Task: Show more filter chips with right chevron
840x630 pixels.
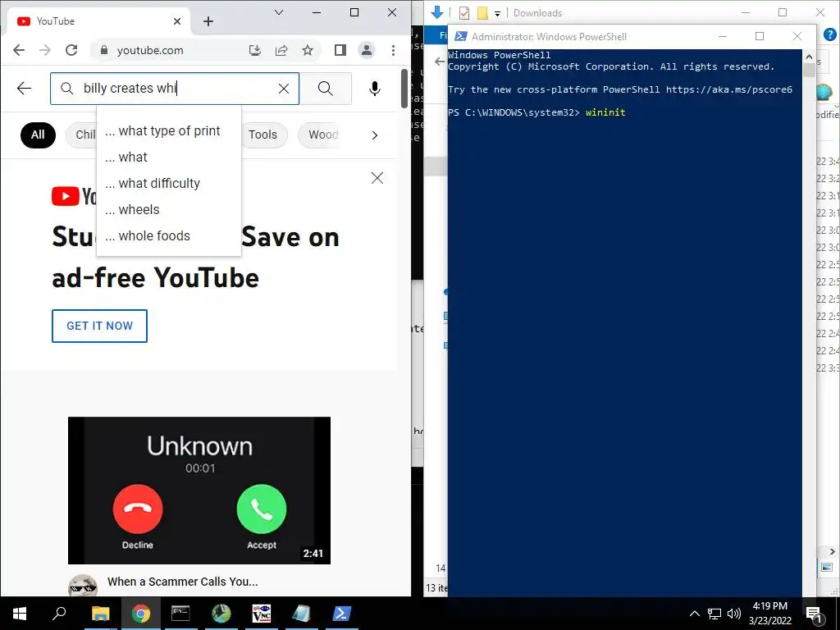Action: 374,135
